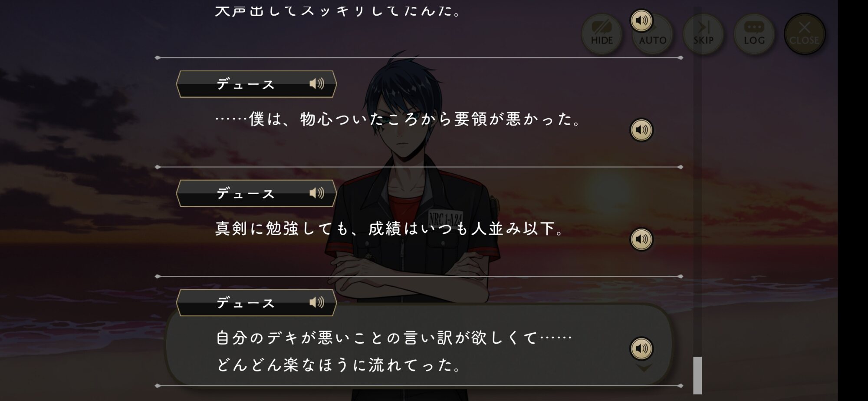Play voice for the line 真剣に勉強しても
This screenshot has height=401, width=868.
[x=641, y=239]
